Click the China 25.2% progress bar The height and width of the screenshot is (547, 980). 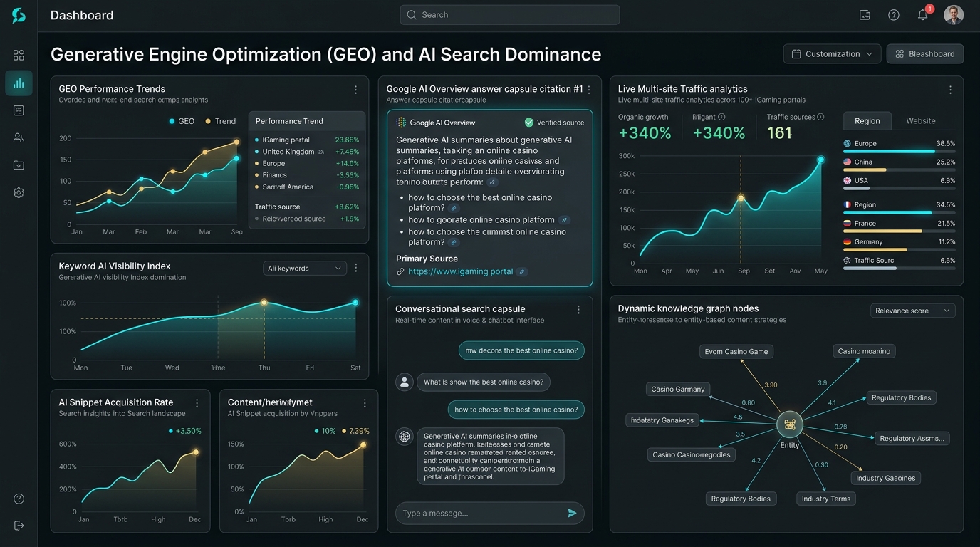(900, 170)
